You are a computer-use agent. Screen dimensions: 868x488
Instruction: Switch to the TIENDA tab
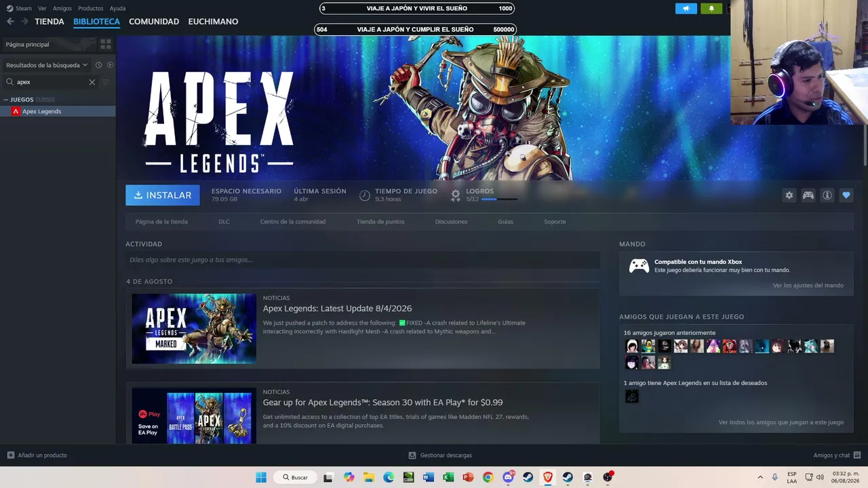point(50,22)
